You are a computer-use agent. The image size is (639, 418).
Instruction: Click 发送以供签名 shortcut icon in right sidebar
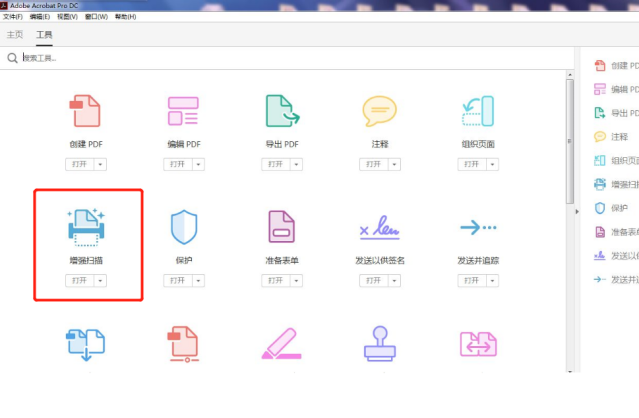click(600, 256)
